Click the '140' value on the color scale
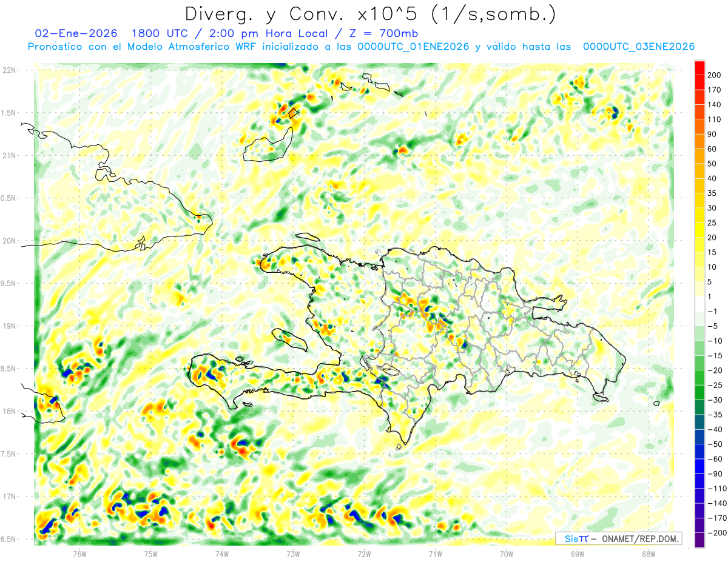 715,104
